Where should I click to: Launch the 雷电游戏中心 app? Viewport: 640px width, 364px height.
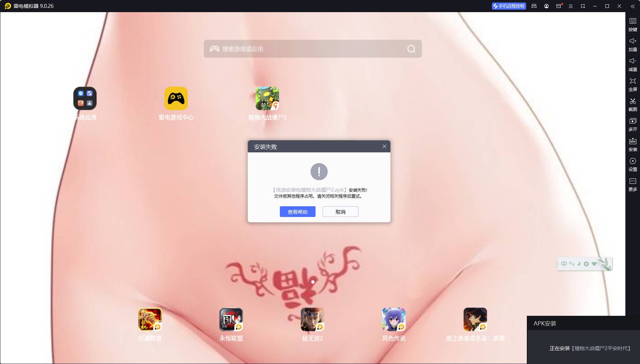point(176,99)
